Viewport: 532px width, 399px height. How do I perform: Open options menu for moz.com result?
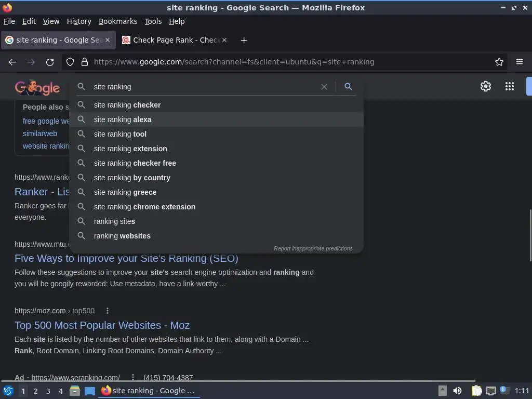tap(107, 311)
